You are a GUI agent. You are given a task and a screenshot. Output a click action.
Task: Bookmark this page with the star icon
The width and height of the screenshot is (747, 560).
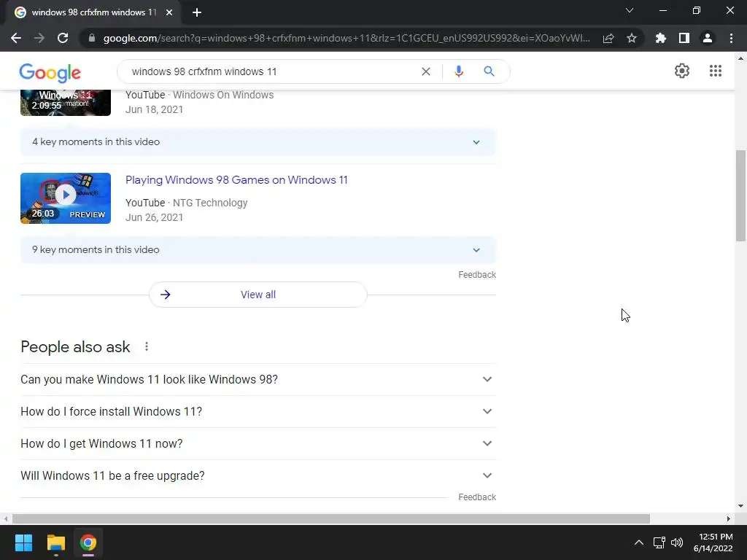[x=632, y=38]
